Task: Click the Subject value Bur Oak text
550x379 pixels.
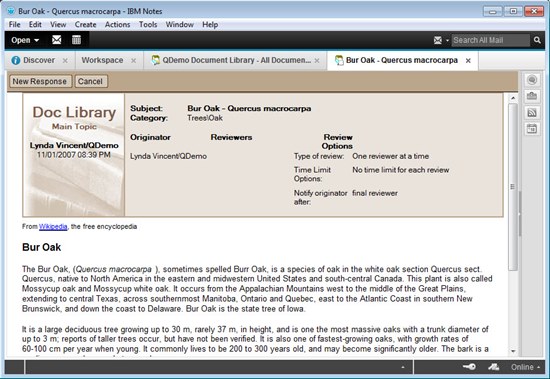Action: click(x=249, y=108)
